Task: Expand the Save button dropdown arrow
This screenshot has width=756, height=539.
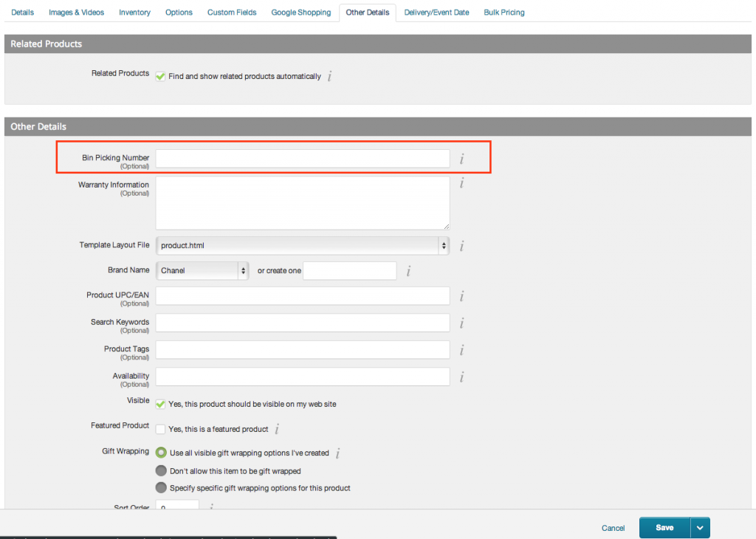Action: point(699,527)
